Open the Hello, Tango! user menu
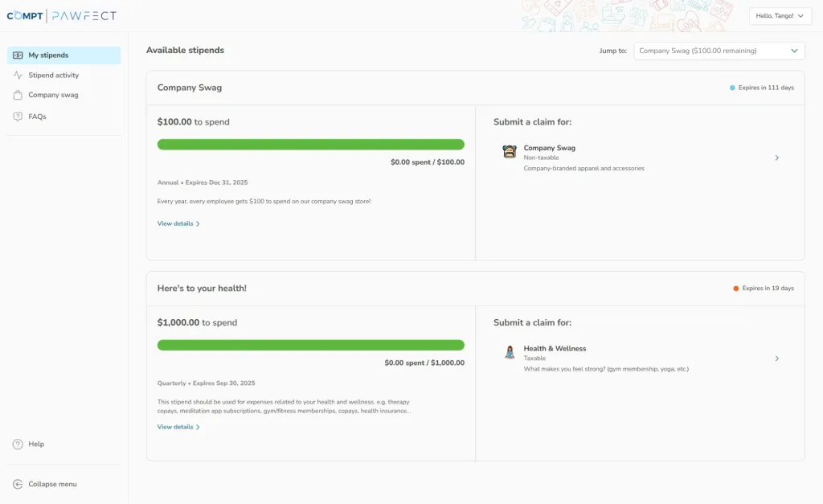 (x=778, y=16)
